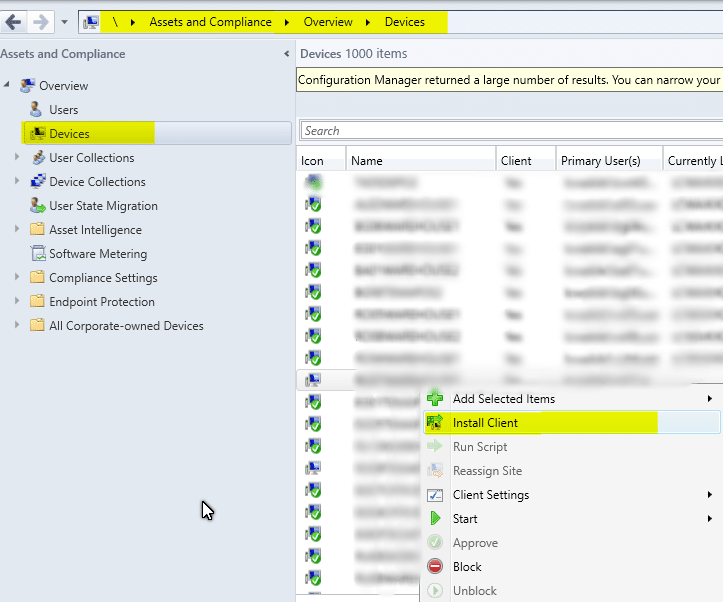The height and width of the screenshot is (602, 723).
Task: Open Start in the context menu
Action: coord(465,519)
